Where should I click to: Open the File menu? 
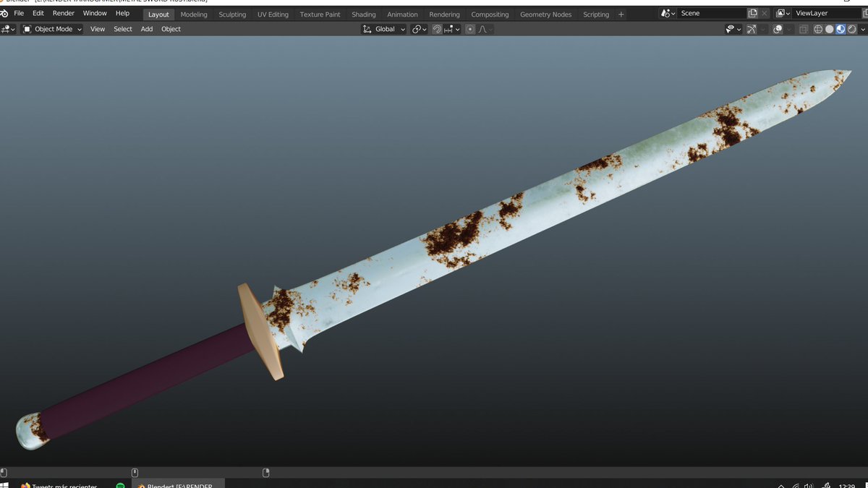pos(19,13)
